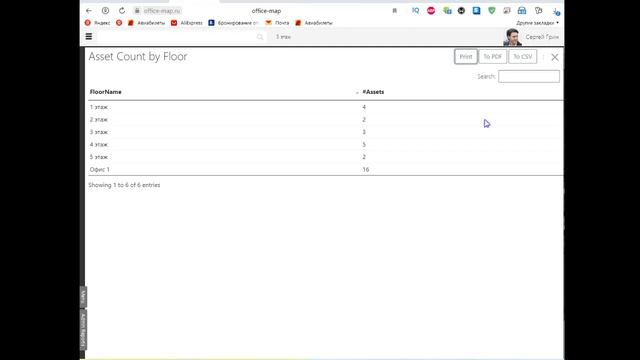Open the green shield extension icon
640x360 pixels.
[492, 11]
